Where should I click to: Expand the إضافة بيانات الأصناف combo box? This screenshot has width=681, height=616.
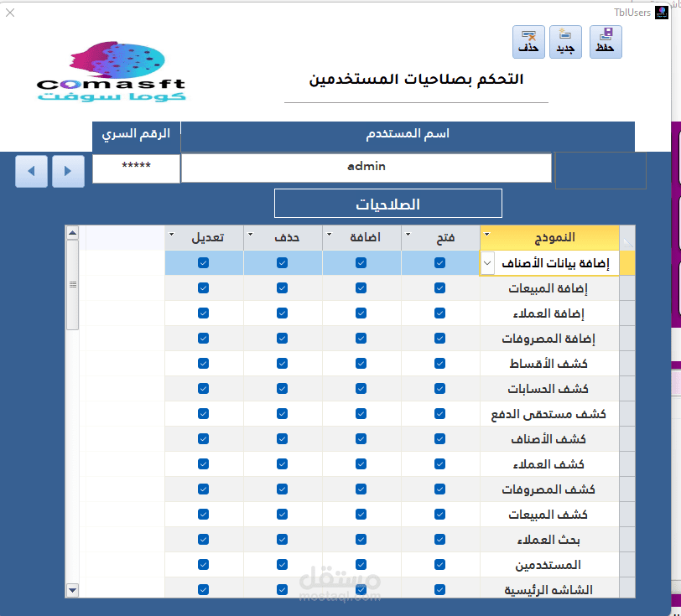point(487,263)
